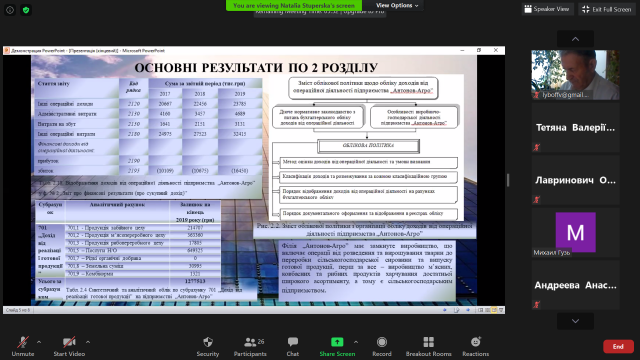Open video options caret beside Start Video

[x=88, y=342]
